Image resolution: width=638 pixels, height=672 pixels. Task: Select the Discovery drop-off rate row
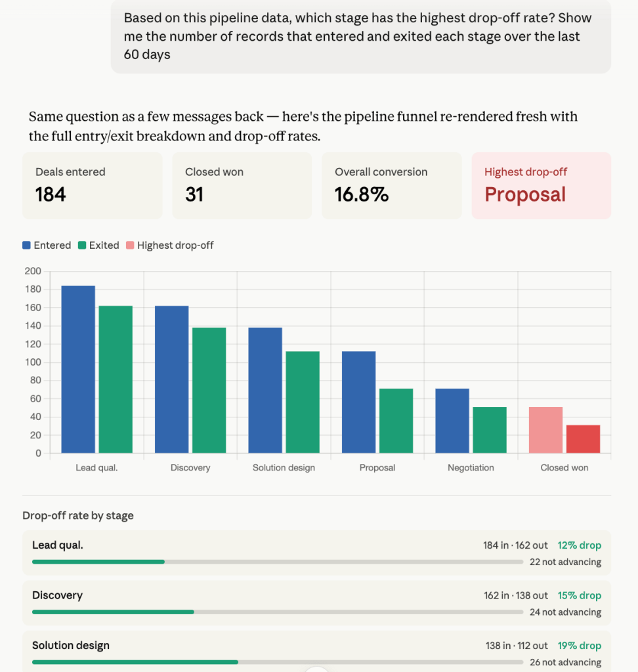[x=316, y=603]
